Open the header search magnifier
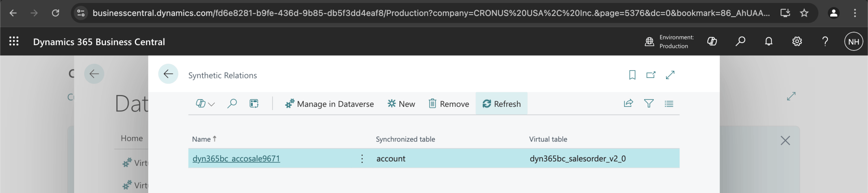 coord(740,41)
